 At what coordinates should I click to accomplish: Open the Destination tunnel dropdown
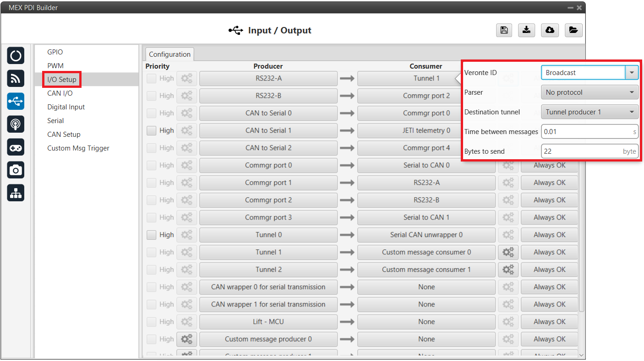(x=589, y=112)
